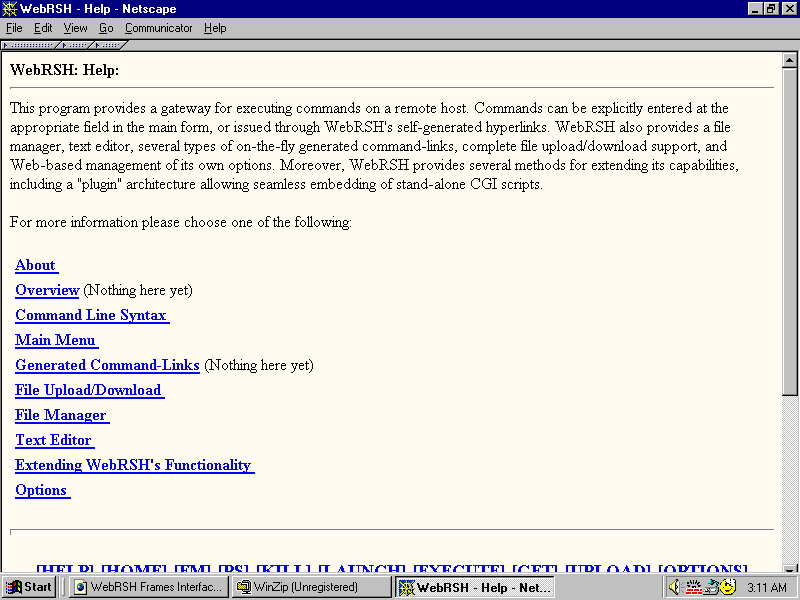Click the speaker volume tray icon
This screenshot has height=600, width=800.
[674, 587]
